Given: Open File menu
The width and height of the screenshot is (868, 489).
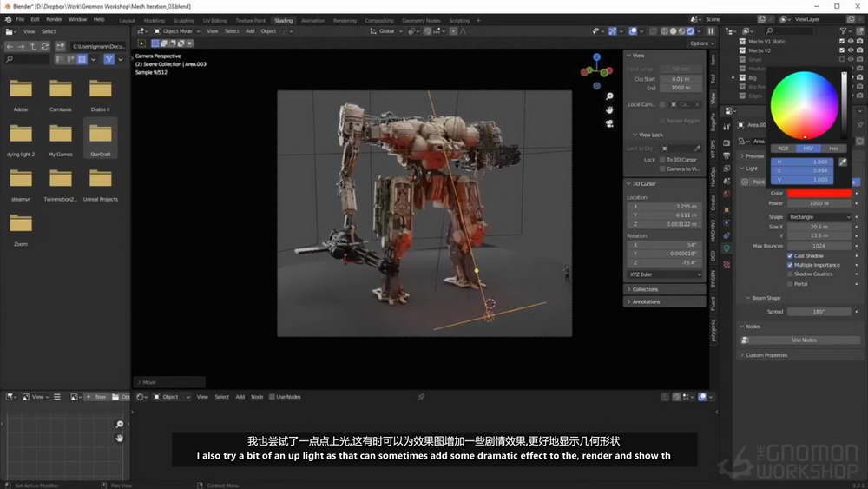Looking at the screenshot, I should click(20, 19).
